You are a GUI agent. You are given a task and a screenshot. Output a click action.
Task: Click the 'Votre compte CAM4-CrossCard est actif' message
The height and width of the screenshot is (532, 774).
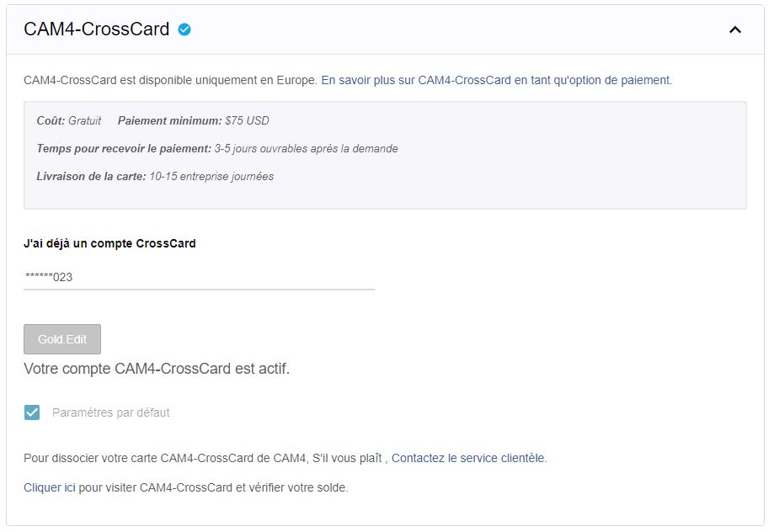[157, 369]
